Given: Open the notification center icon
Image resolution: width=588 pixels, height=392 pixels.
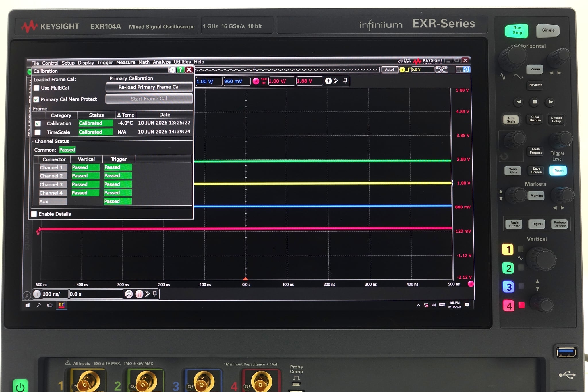Looking at the screenshot, I should tap(467, 305).
